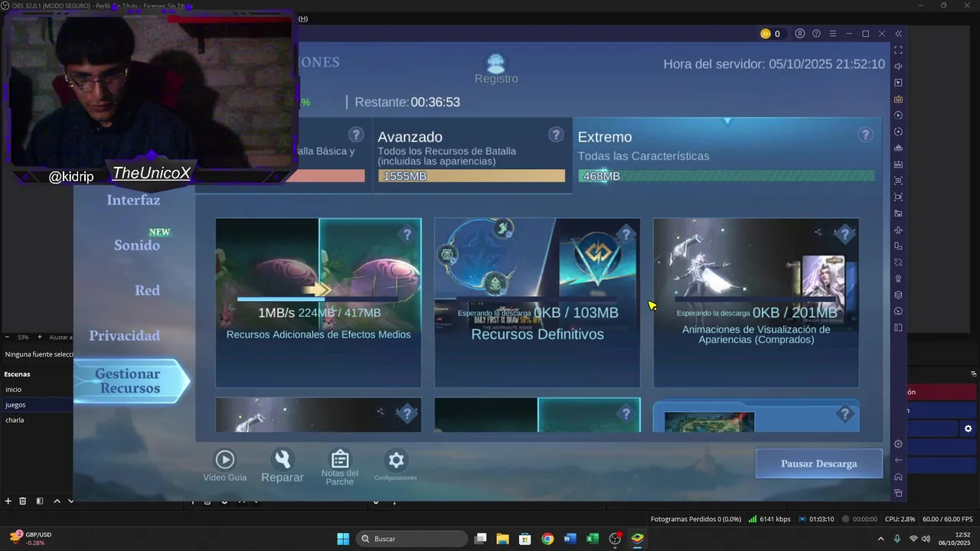Click BlueStacks back arrow in sidebar

pyautogui.click(x=898, y=460)
